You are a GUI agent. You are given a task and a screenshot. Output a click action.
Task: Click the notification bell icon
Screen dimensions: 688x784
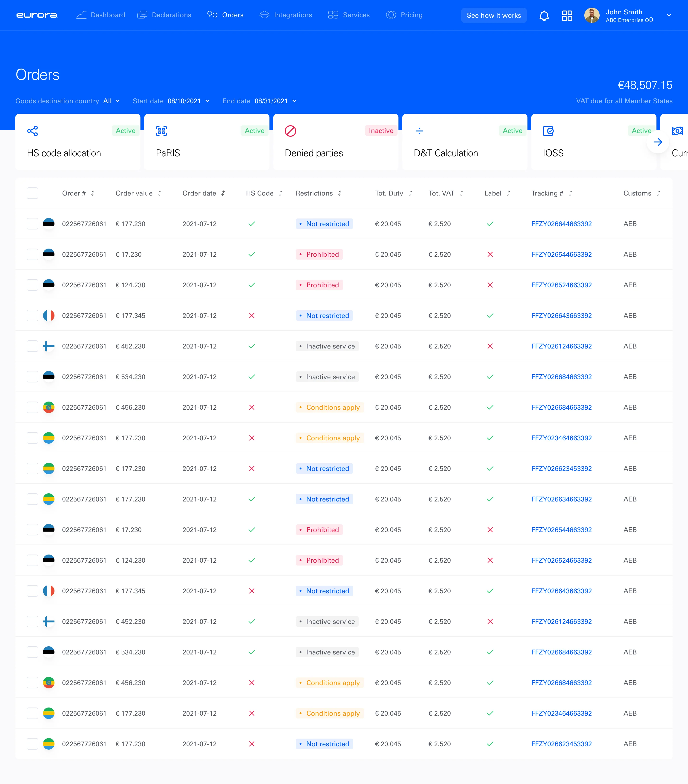click(x=544, y=16)
